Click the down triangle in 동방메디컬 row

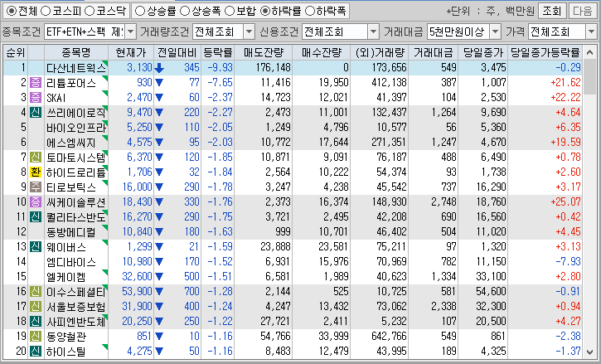[x=159, y=231]
